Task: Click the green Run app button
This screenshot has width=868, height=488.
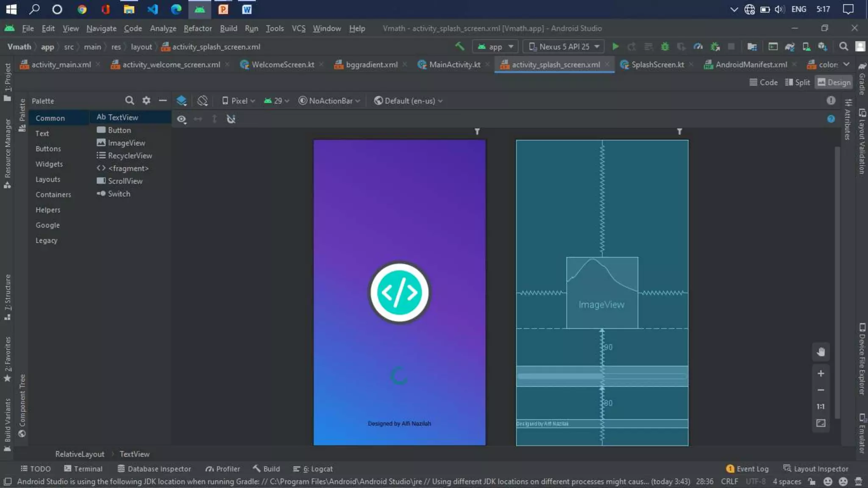Action: (x=615, y=47)
